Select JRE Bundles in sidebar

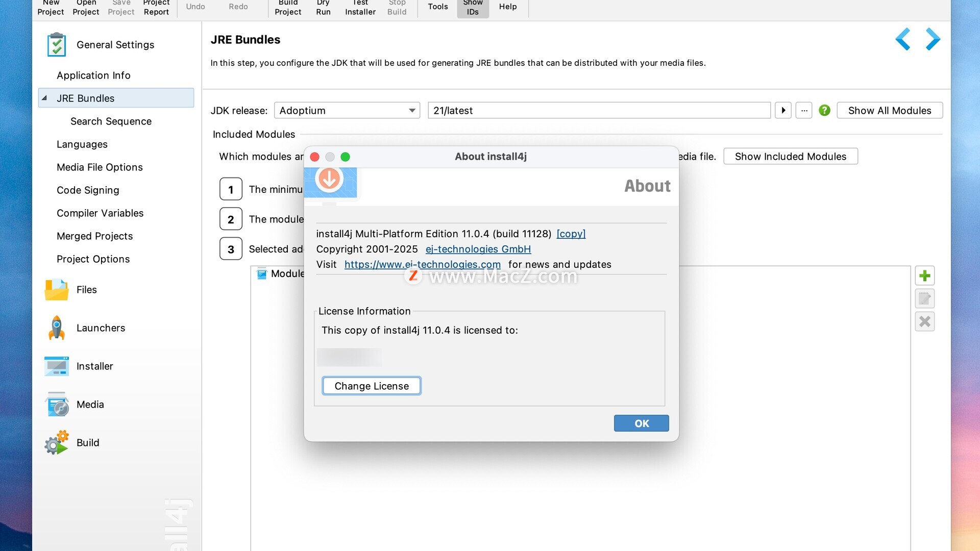click(116, 98)
